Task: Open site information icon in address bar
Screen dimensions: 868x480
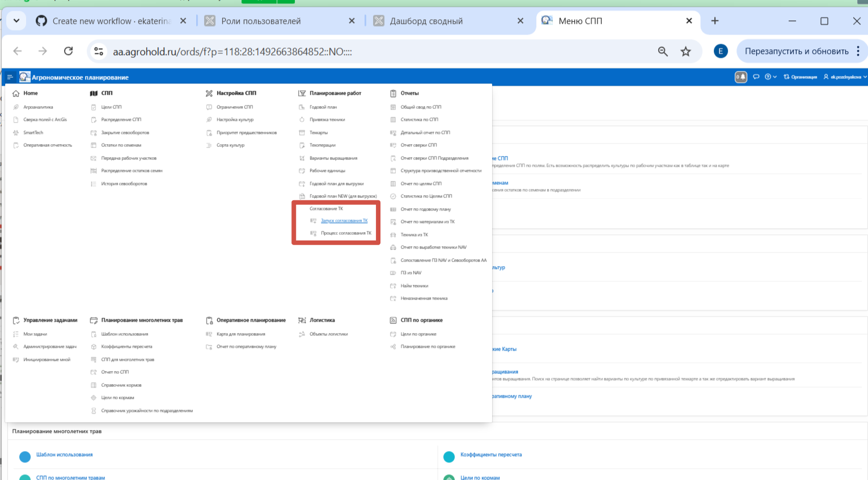Action: tap(99, 52)
